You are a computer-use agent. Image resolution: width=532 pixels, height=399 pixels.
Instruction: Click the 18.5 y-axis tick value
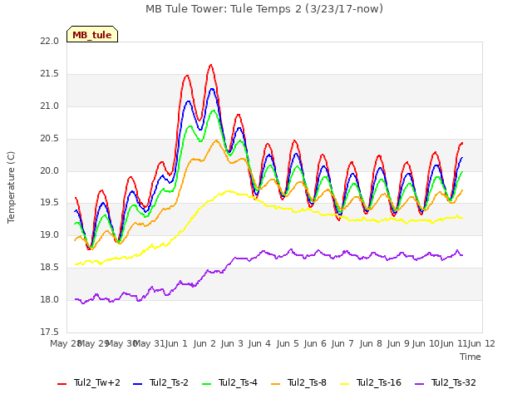(x=49, y=268)
